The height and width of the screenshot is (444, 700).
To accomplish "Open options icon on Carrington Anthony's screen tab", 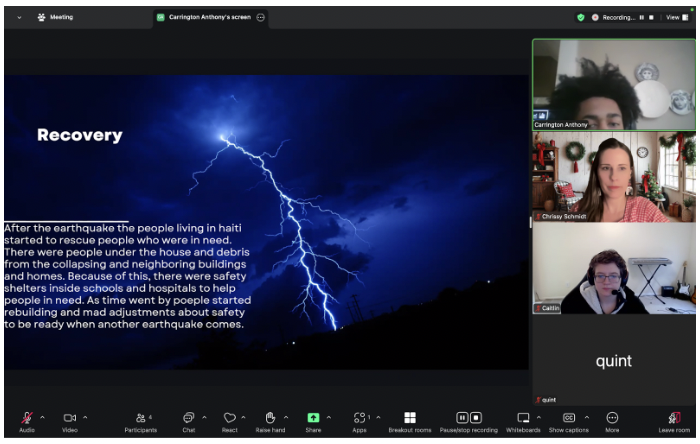I will click(261, 17).
